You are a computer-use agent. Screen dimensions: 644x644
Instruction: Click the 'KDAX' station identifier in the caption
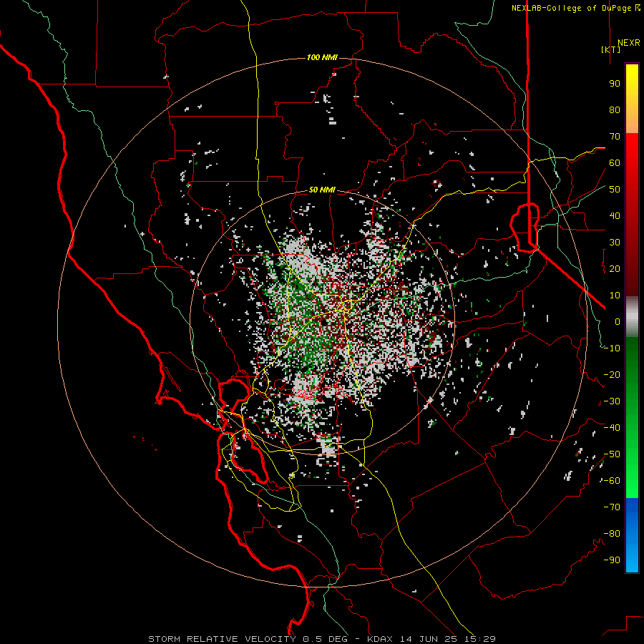[381, 639]
